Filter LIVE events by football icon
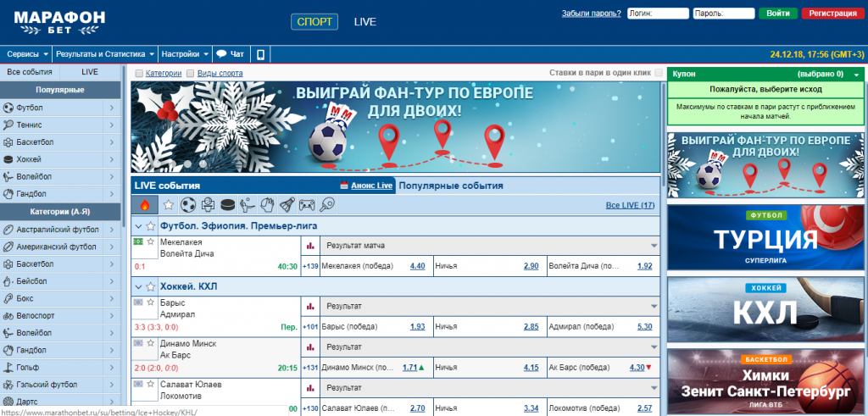 pos(188,205)
